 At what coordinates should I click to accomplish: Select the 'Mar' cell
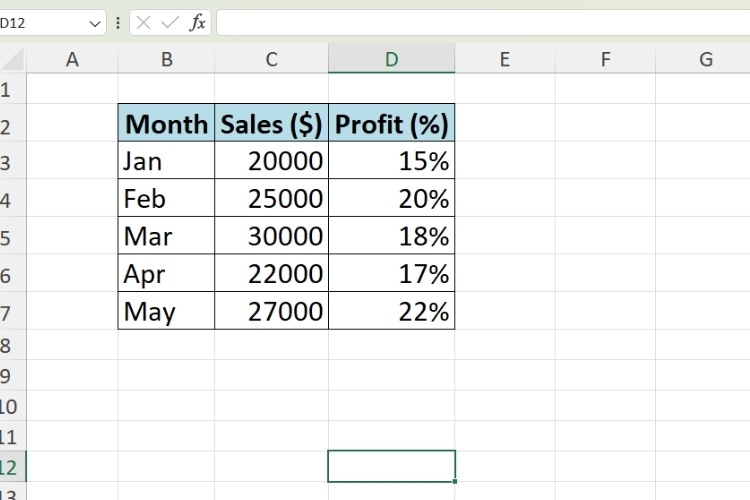pyautogui.click(x=166, y=235)
